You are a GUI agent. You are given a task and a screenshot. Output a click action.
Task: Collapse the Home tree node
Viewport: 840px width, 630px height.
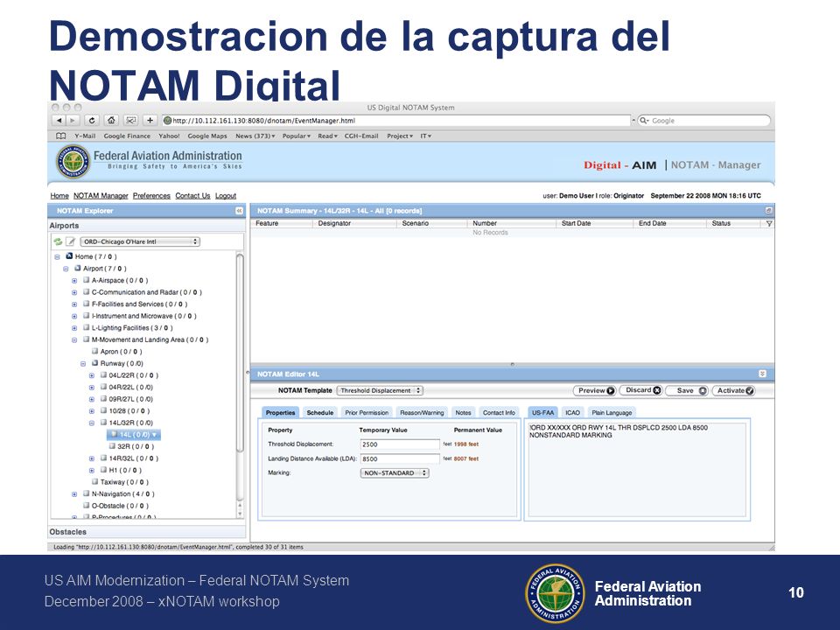point(58,257)
